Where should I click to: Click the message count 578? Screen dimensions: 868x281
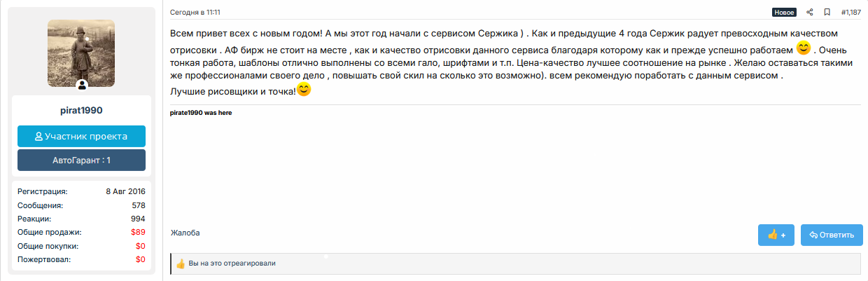(138, 206)
